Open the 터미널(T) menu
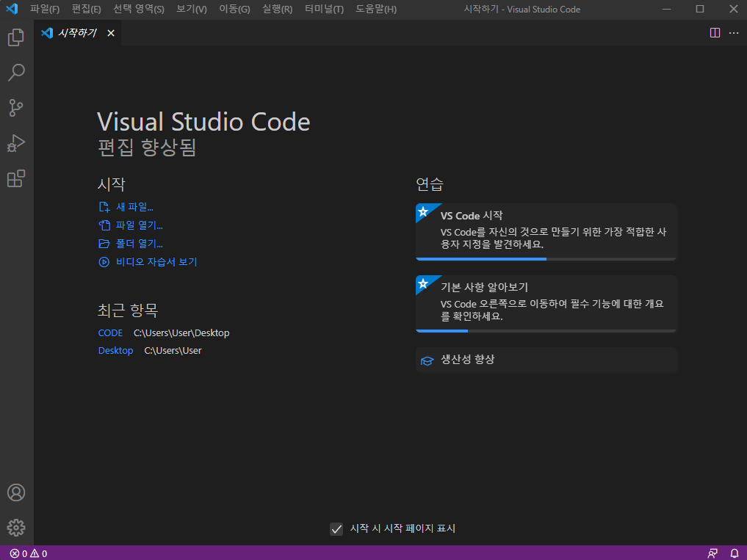Screen dimensions: 747x560 (324, 9)
